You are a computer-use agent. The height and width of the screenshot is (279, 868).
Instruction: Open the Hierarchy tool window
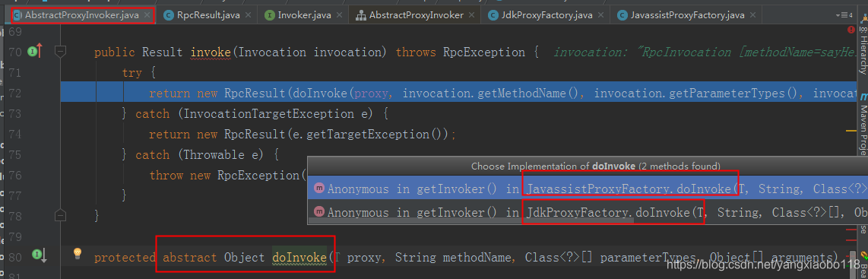tap(863, 50)
